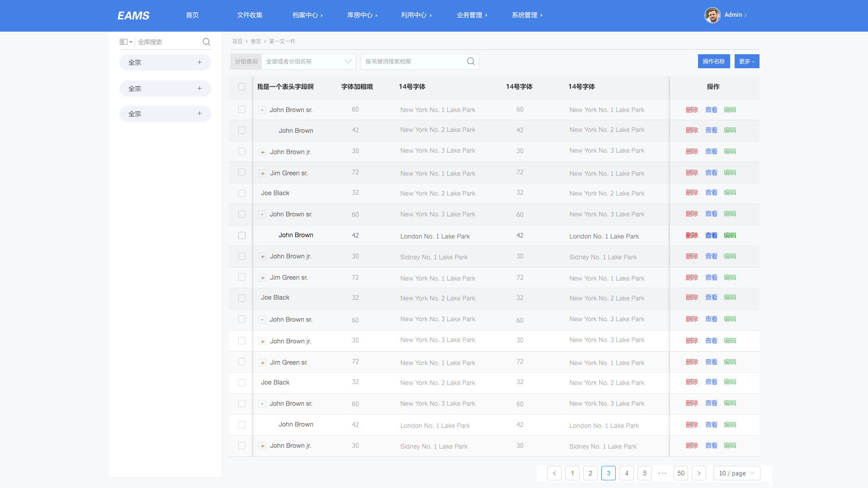The image size is (868, 488).
Task: Open the 档案中心 menu
Action: (307, 15)
